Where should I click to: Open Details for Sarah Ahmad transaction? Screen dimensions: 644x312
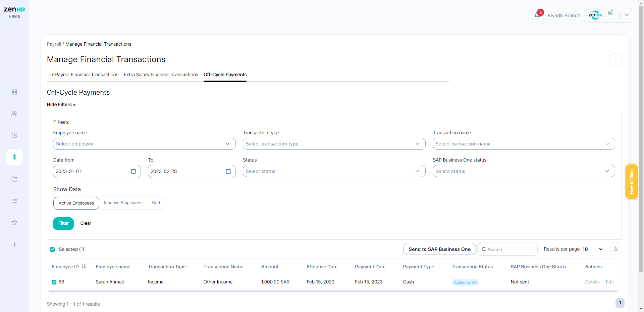592,282
